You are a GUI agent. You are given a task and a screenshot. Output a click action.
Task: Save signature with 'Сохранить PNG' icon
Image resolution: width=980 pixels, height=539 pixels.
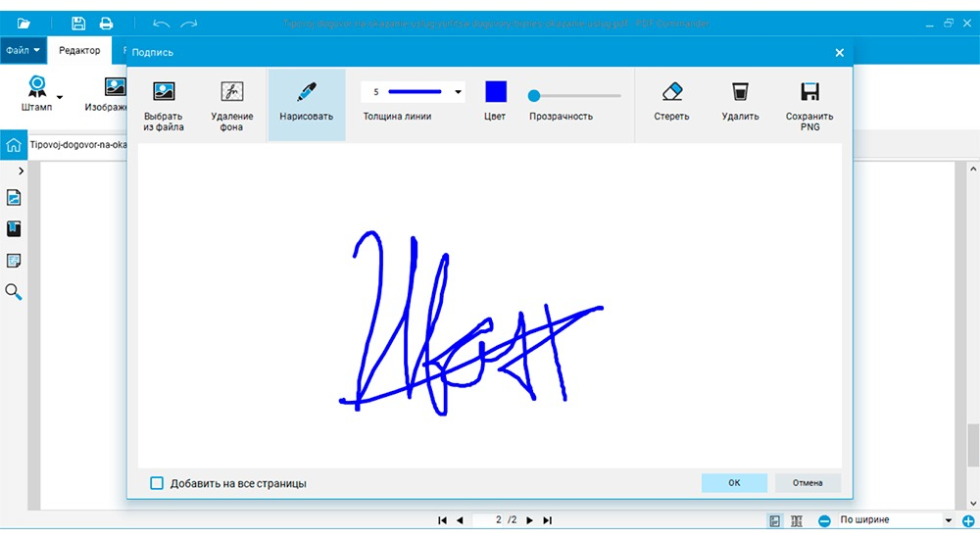point(810,91)
